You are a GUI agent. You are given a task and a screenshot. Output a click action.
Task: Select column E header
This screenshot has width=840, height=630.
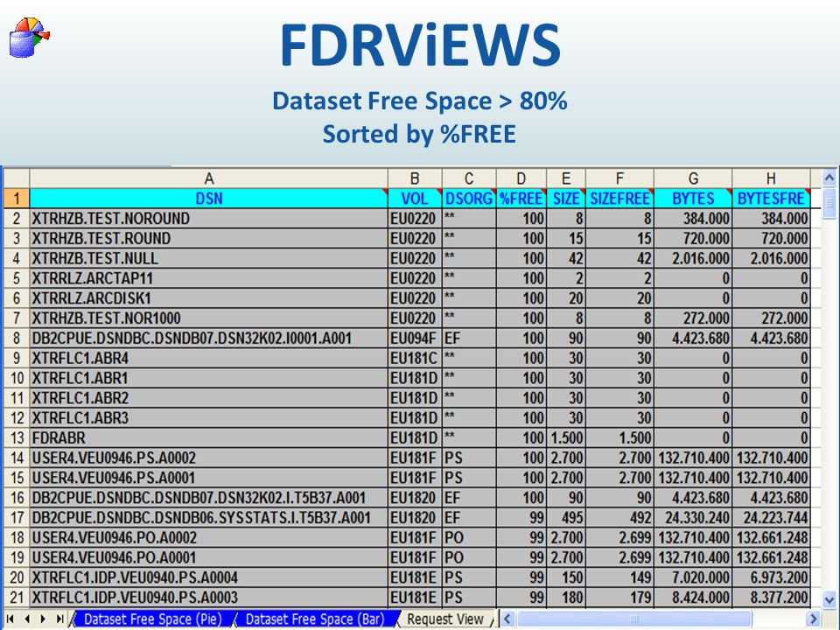pyautogui.click(x=566, y=178)
